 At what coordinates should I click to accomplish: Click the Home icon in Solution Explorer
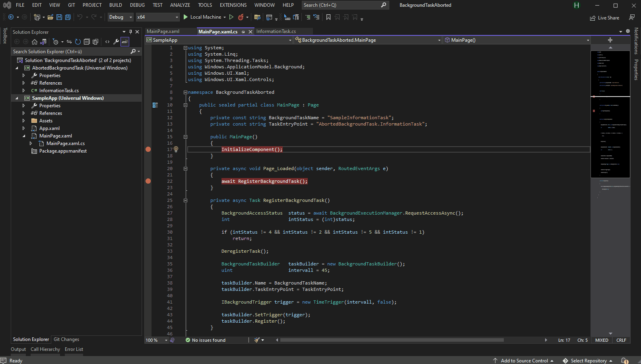pos(35,42)
